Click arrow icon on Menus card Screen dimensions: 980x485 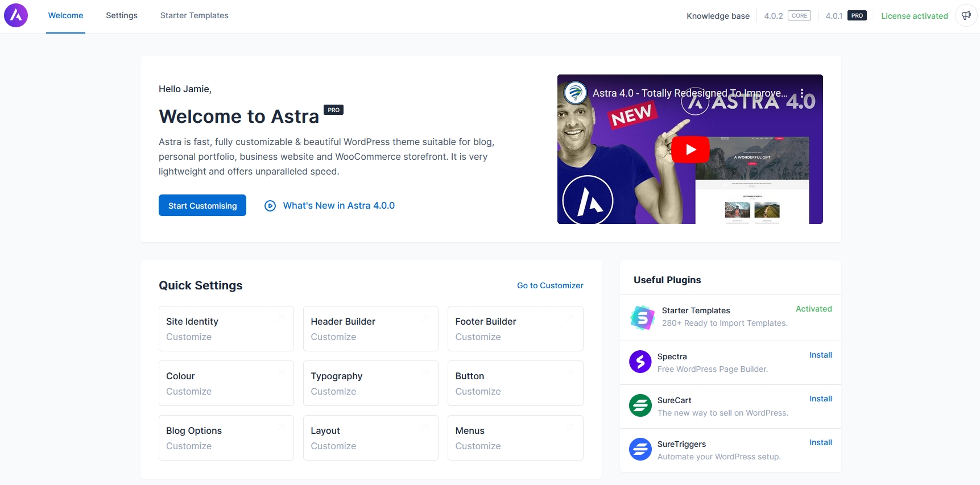coord(570,428)
